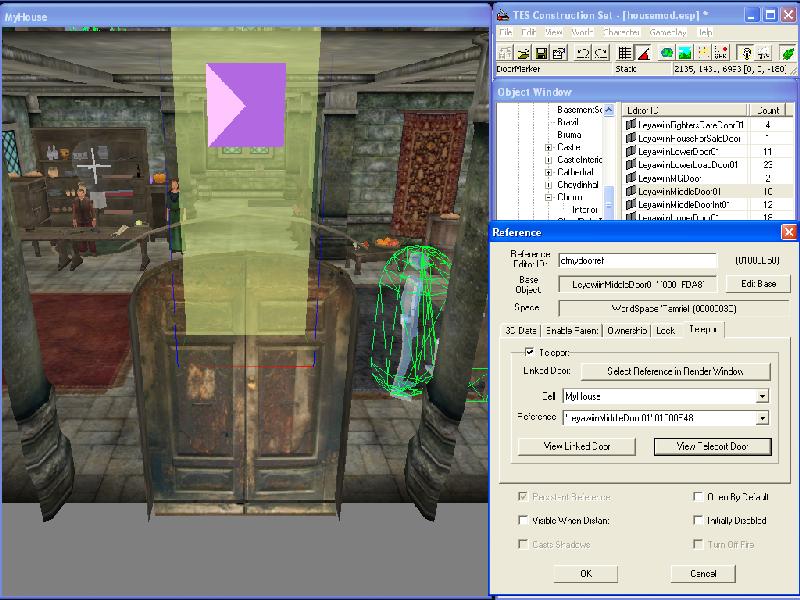Screen dimensions: 800x600
Task: Open the World menu
Action: (582, 32)
